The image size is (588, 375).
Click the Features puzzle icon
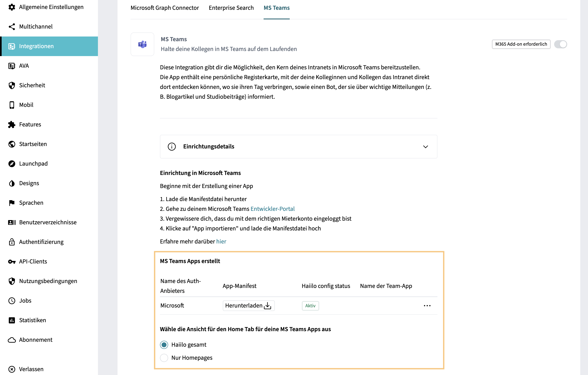[x=12, y=124]
